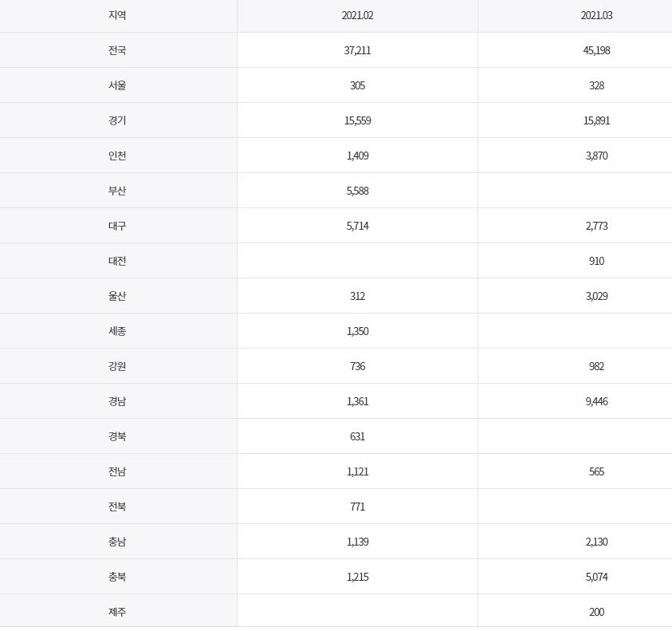Click the 경기 value 15,559
Screen dimensions: 672x631
click(x=357, y=120)
